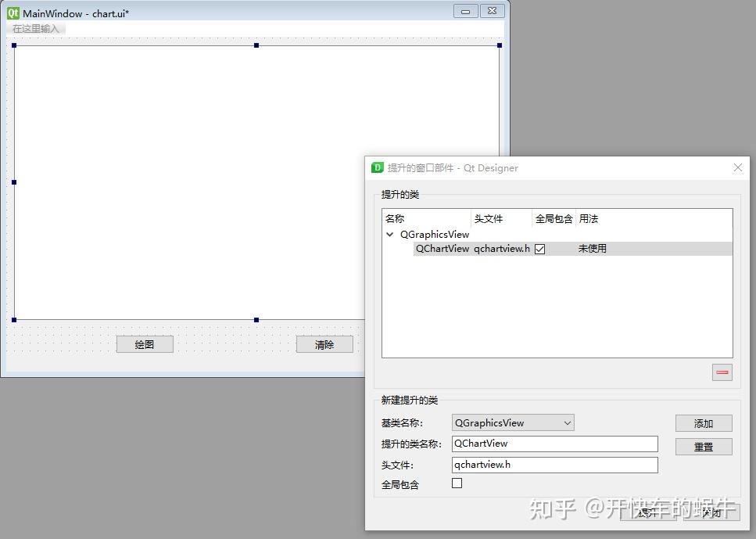Click the red minus icon to remove promoted class
This screenshot has height=539, width=756.
pyautogui.click(x=721, y=372)
